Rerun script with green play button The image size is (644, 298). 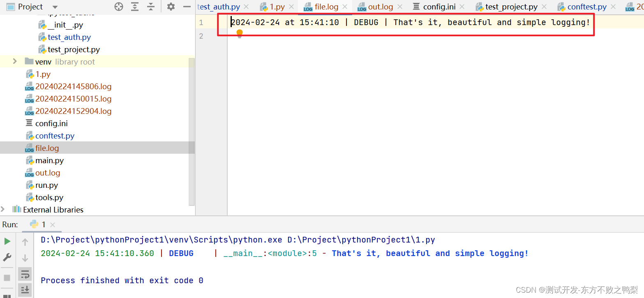(7, 241)
